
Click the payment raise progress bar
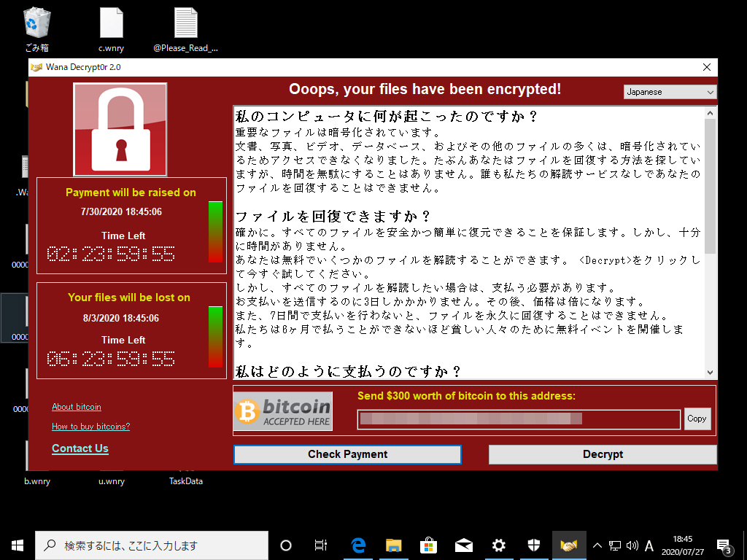(x=215, y=232)
